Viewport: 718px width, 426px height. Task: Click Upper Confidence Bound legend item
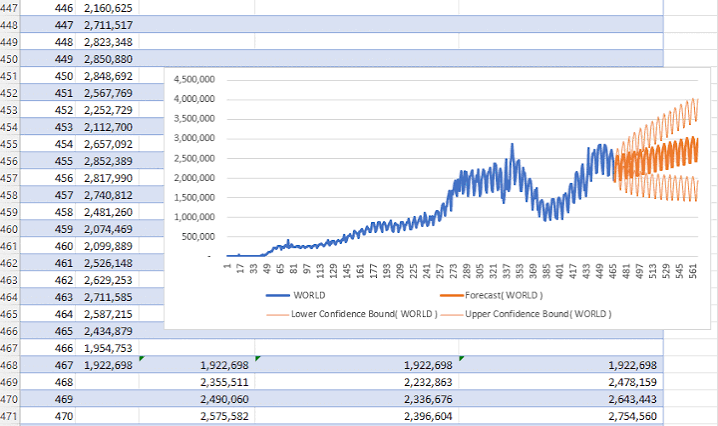(526, 314)
